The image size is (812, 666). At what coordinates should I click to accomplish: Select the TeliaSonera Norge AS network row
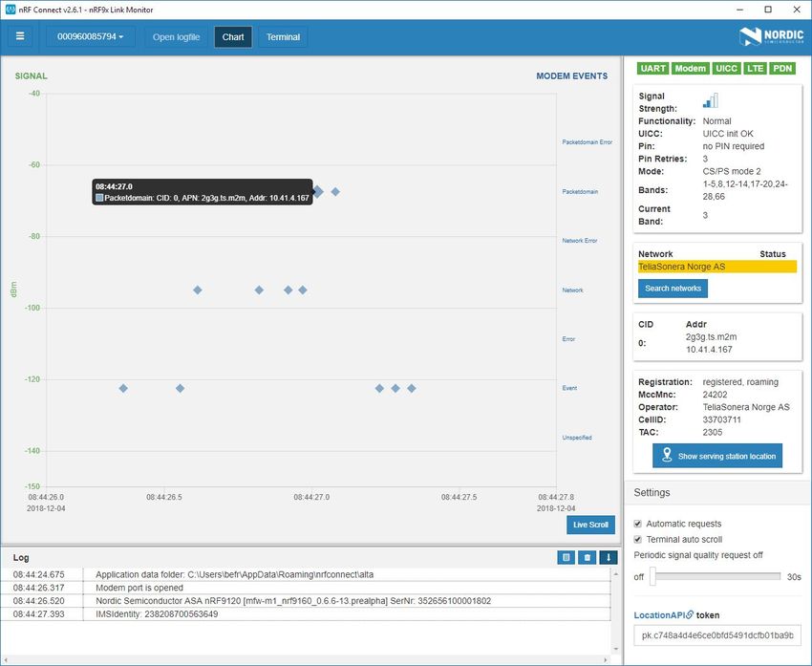click(717, 267)
